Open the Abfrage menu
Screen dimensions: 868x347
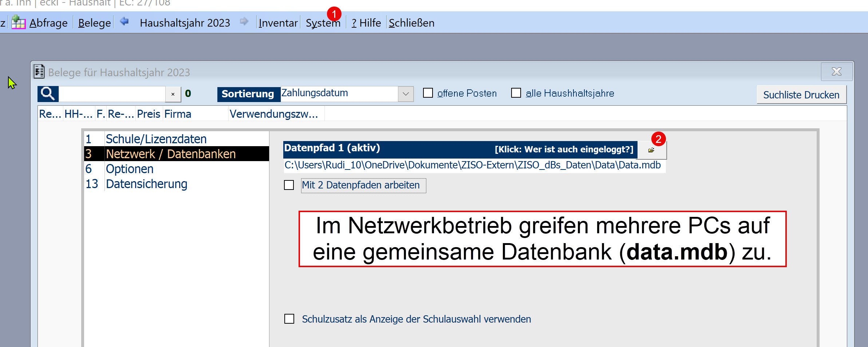pyautogui.click(x=48, y=23)
